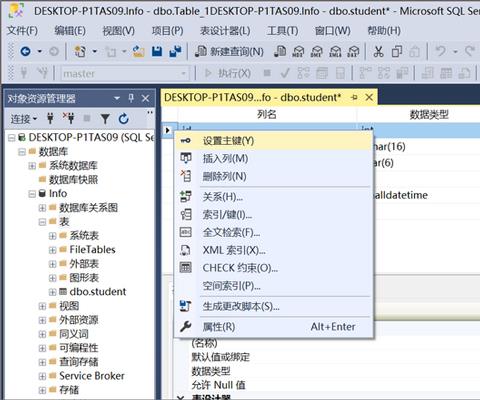The width and height of the screenshot is (480, 400).
Task: Expand the dbo.student table node
Action: 52,292
